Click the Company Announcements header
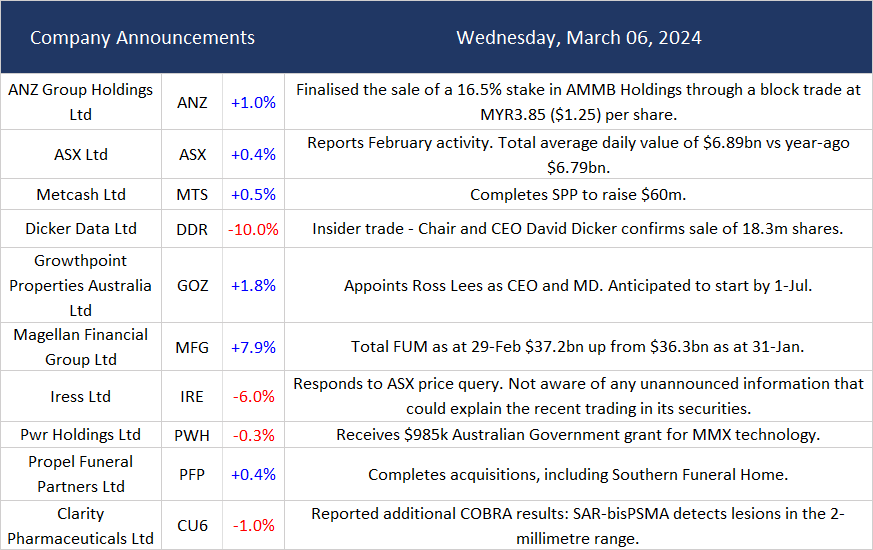 point(142,38)
